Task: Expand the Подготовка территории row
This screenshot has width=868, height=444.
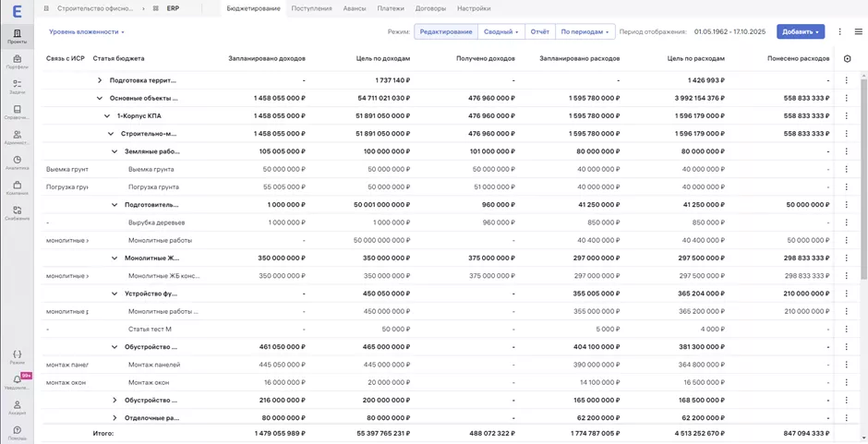Action: 100,80
